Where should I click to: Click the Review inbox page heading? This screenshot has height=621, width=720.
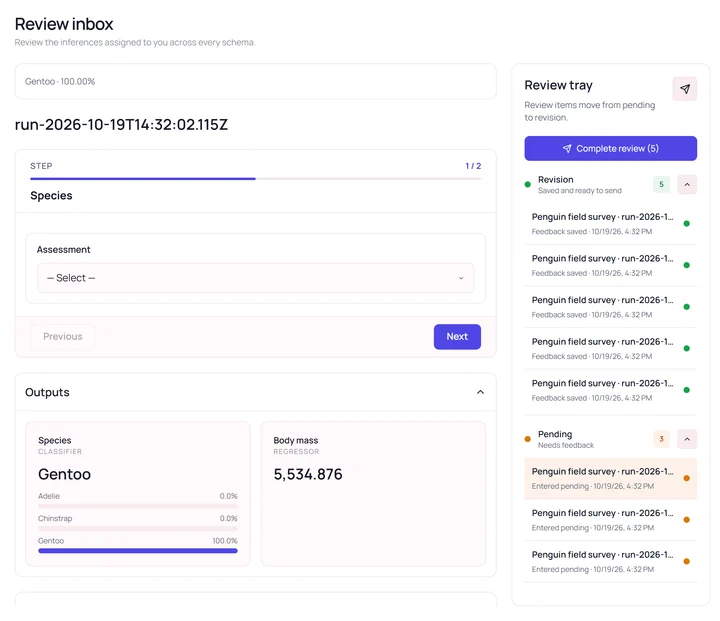[64, 24]
